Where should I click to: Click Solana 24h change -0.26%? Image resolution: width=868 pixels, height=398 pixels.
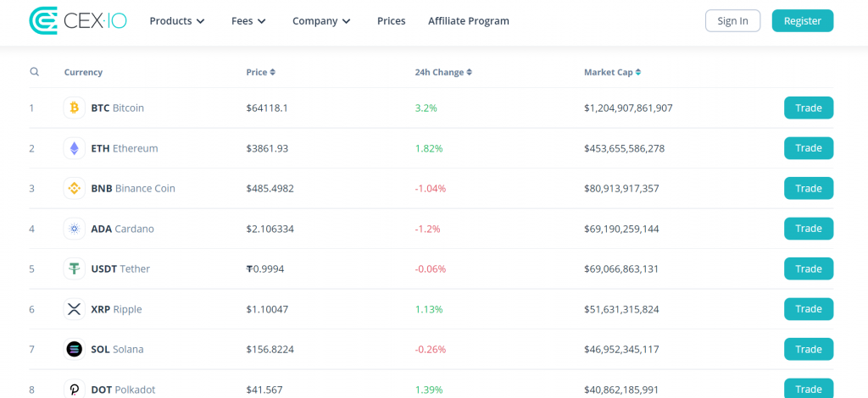coord(430,350)
